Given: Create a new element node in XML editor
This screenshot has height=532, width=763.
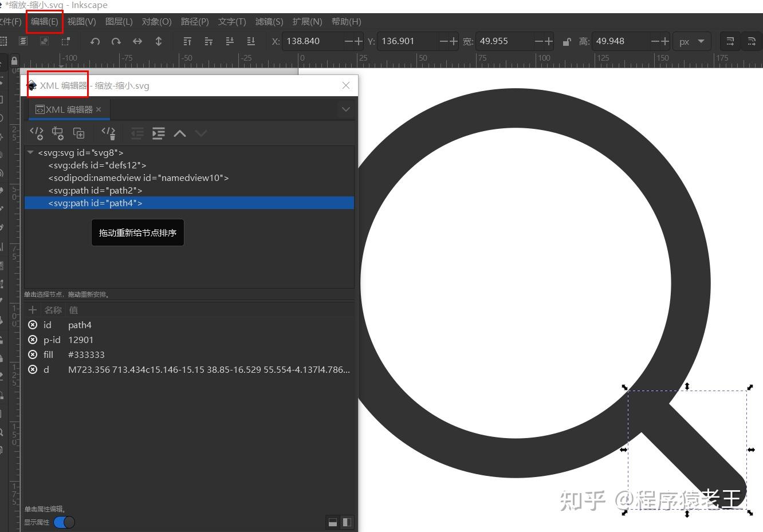Looking at the screenshot, I should (x=37, y=133).
